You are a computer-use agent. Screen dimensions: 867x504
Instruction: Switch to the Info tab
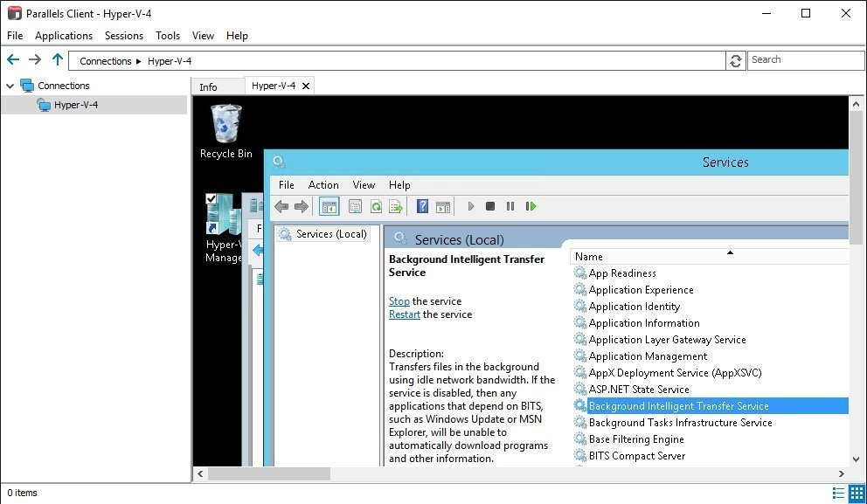(x=208, y=86)
